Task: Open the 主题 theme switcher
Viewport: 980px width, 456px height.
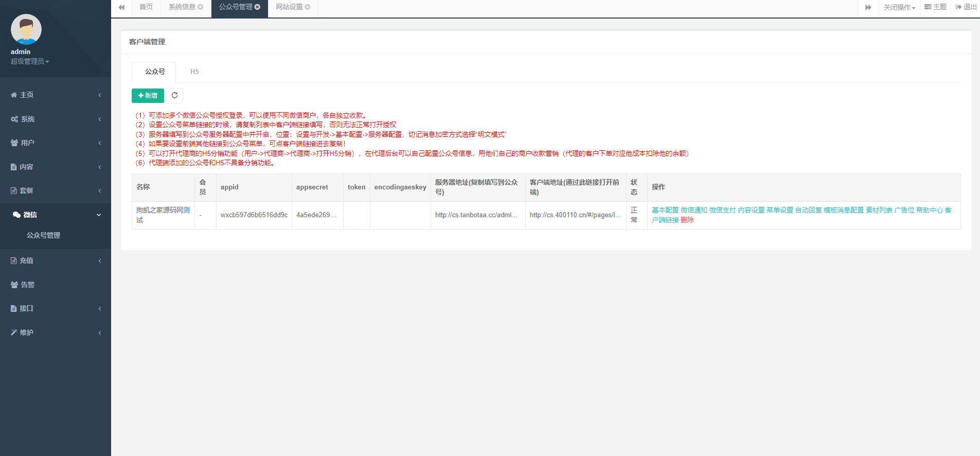Action: click(935, 7)
